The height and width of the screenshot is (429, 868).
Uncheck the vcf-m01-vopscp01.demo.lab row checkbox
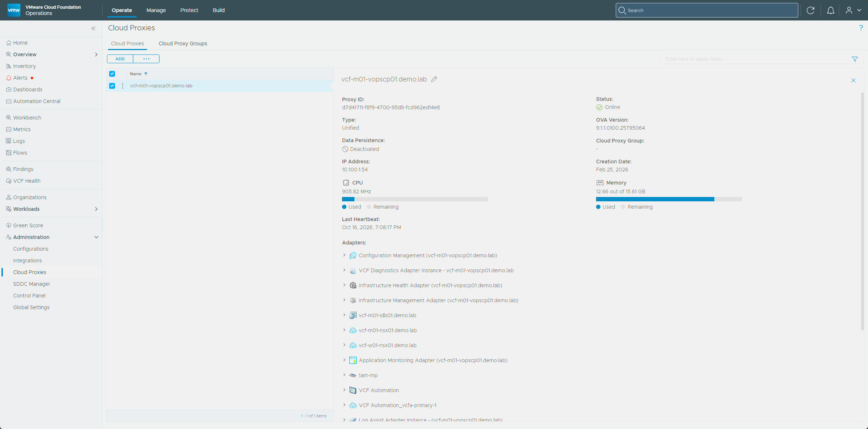pyautogui.click(x=112, y=86)
